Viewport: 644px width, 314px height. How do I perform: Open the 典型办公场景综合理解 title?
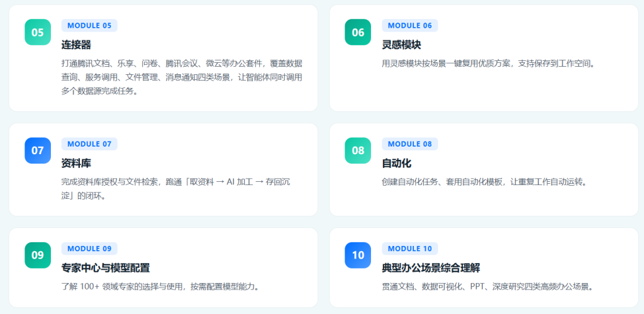pos(431,268)
